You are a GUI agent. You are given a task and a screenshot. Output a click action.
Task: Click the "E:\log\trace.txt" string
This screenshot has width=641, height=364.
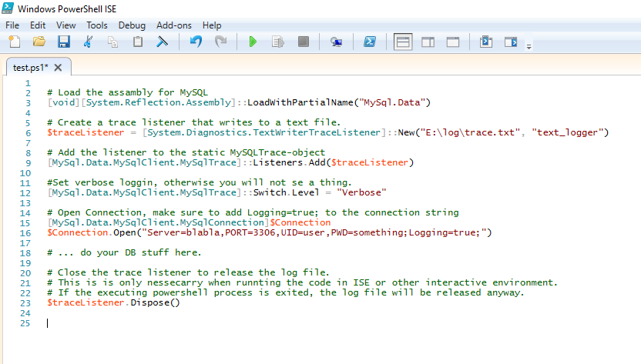pos(470,132)
